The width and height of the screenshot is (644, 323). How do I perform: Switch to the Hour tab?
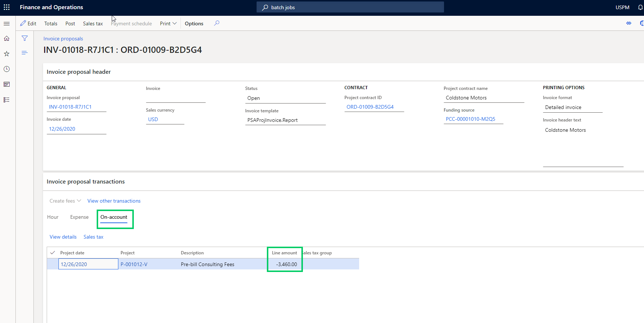[53, 217]
